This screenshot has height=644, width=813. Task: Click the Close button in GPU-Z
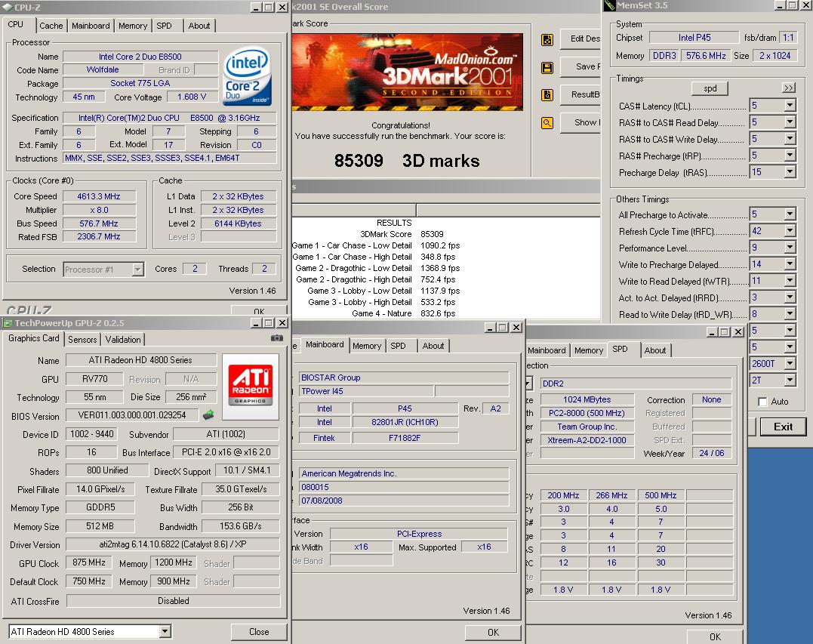[x=259, y=632]
